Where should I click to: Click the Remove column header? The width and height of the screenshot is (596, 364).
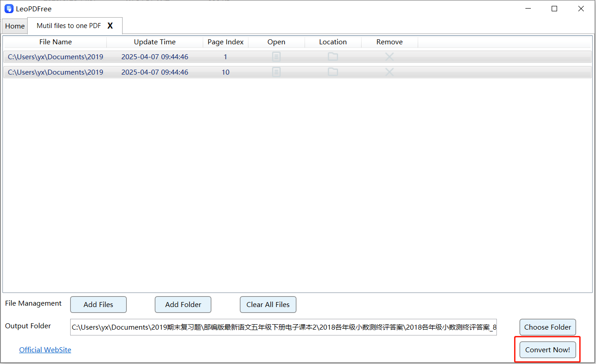pos(390,42)
